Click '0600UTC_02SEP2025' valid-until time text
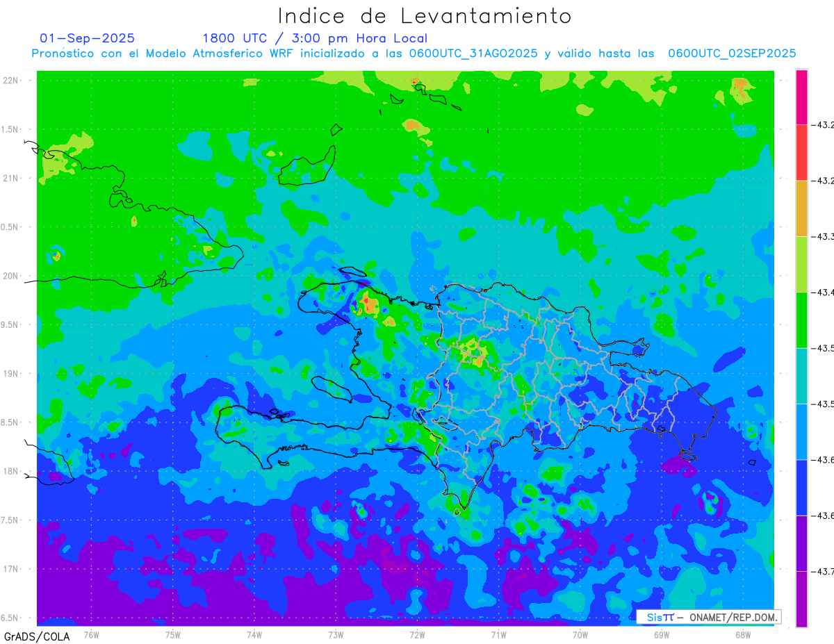The width and height of the screenshot is (834, 644). [x=732, y=53]
